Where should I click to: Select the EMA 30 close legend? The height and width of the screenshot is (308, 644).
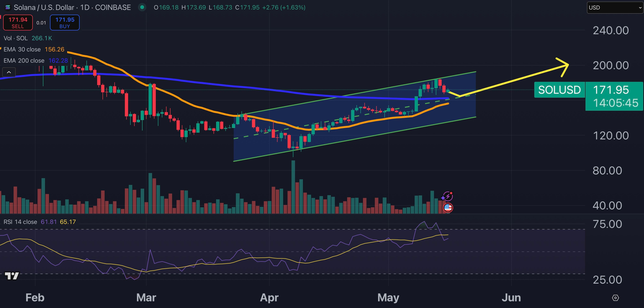tap(22, 49)
